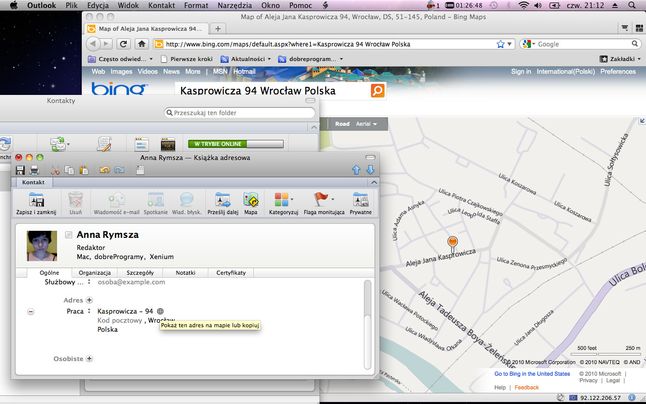Open the Flaga monitująca dropdown
Screen dimensions: 646x404
point(332,200)
